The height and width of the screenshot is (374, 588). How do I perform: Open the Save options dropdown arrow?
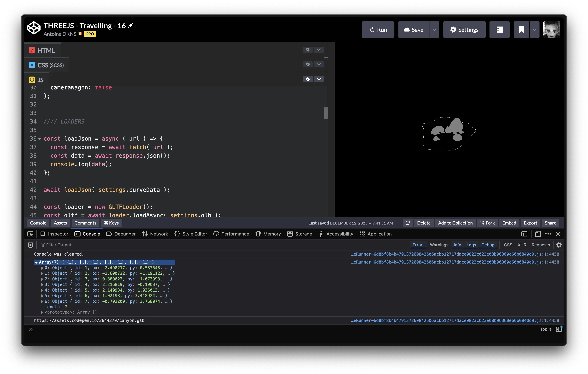point(434,30)
